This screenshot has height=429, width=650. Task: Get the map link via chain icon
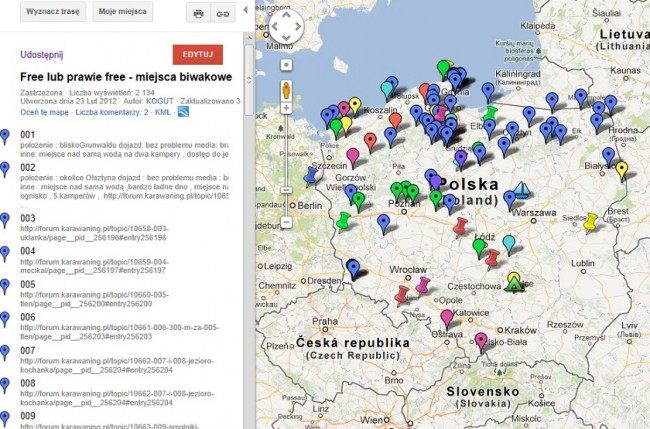pos(223,14)
